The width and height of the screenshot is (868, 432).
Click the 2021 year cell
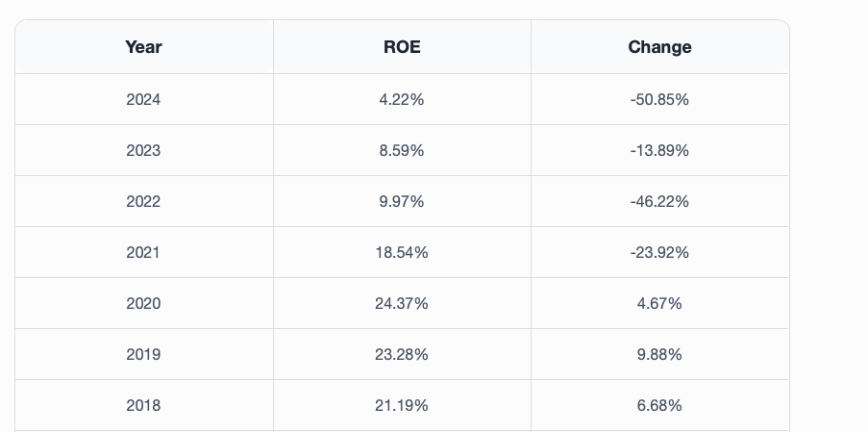pyautogui.click(x=143, y=252)
